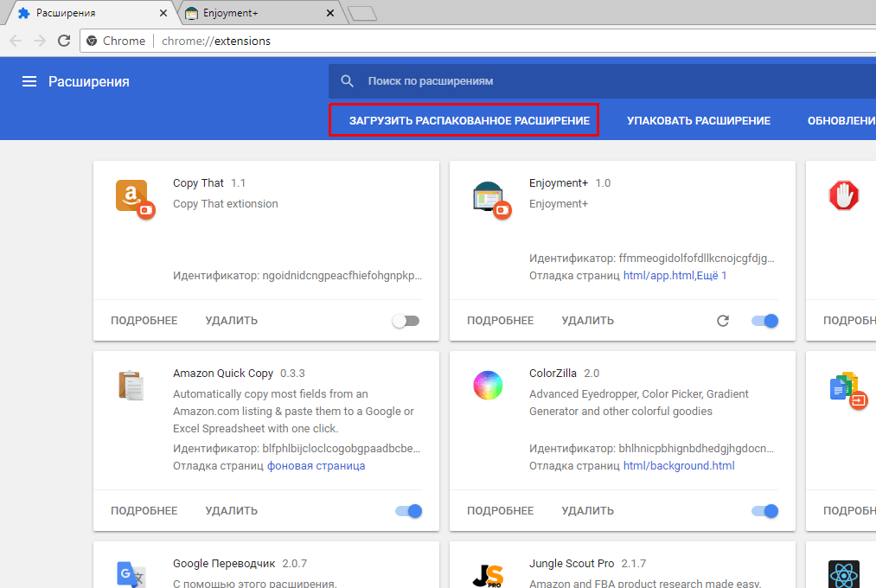Click the search magnifier icon
The height and width of the screenshot is (588, 876).
point(347,81)
